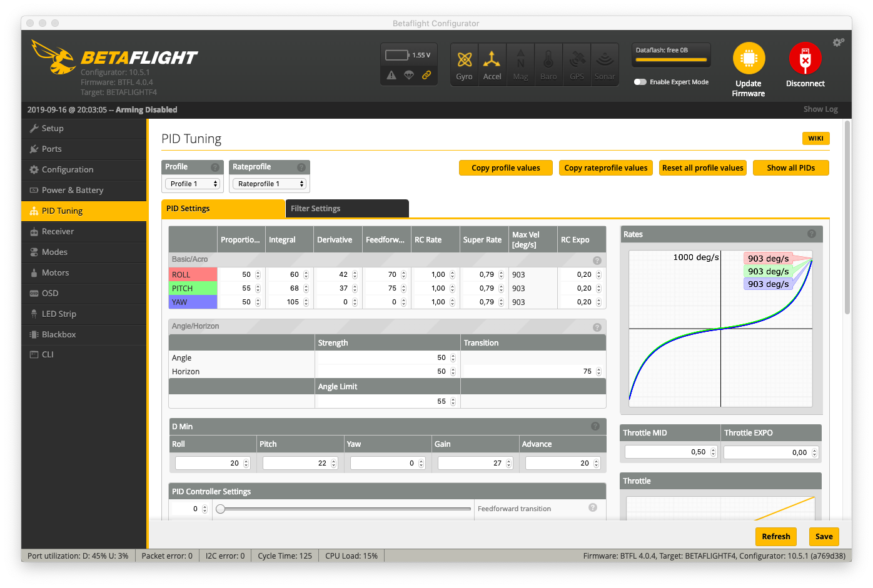Click the YAW Integral value field

pyautogui.click(x=290, y=302)
